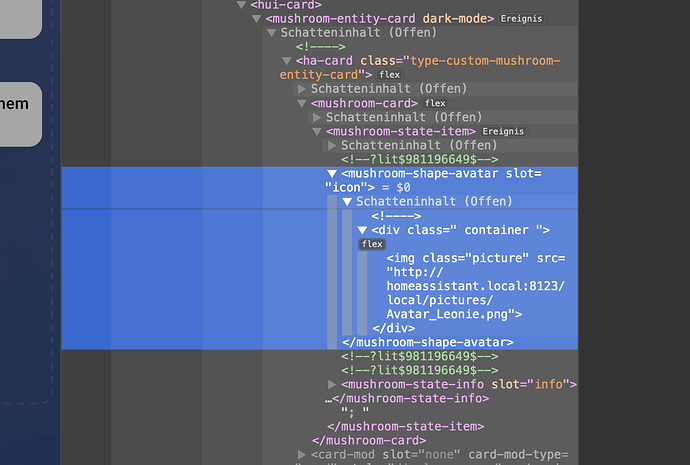Collapse the div container node

[x=362, y=230]
